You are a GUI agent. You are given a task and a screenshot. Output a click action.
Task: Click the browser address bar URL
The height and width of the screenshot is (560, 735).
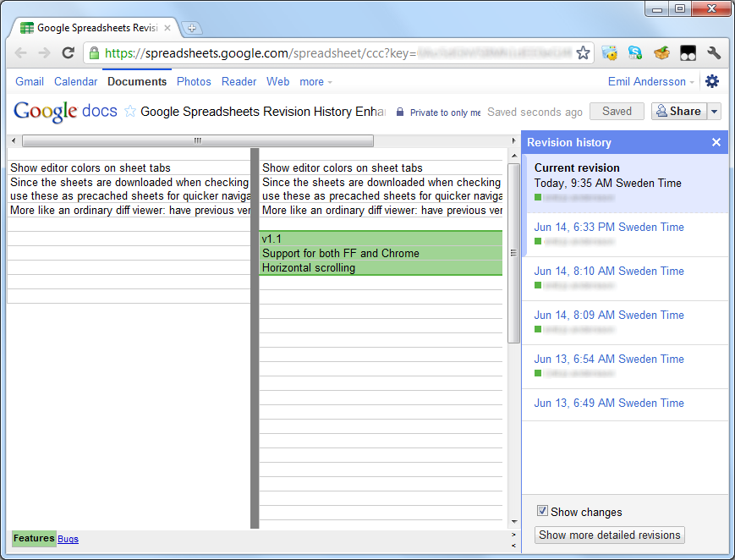click(337, 53)
